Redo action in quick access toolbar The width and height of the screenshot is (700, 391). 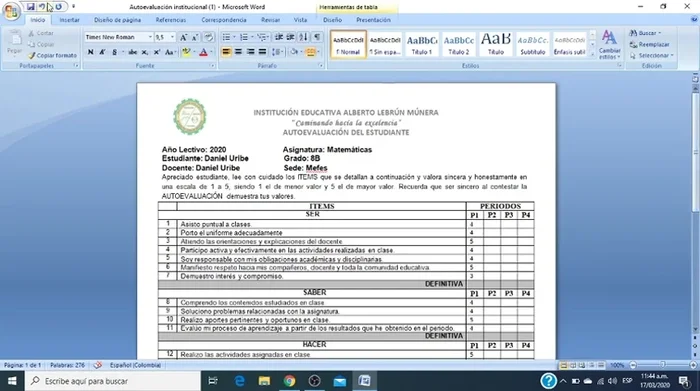pos(58,7)
